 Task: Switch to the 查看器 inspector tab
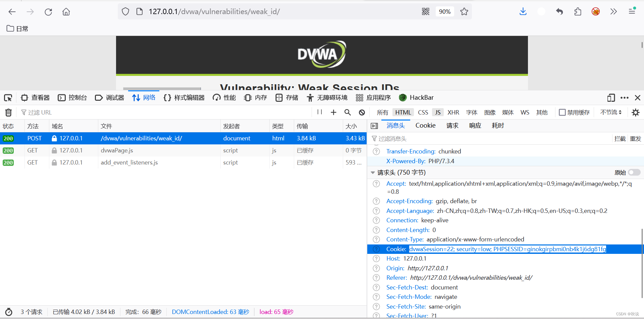pos(35,98)
